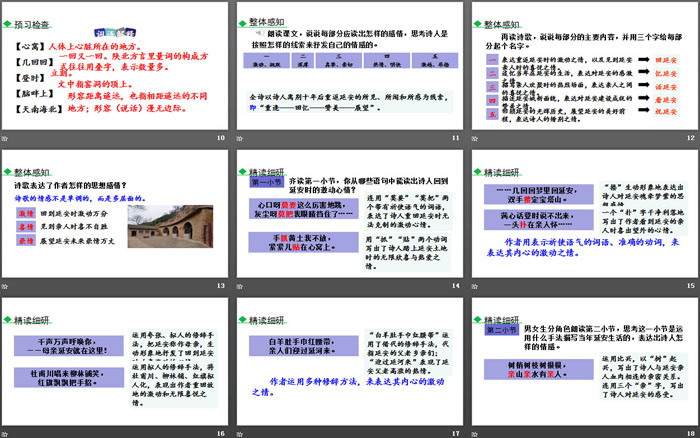Click the red 祝延安 label on slide 12
The width and height of the screenshot is (700, 438).
(x=666, y=112)
